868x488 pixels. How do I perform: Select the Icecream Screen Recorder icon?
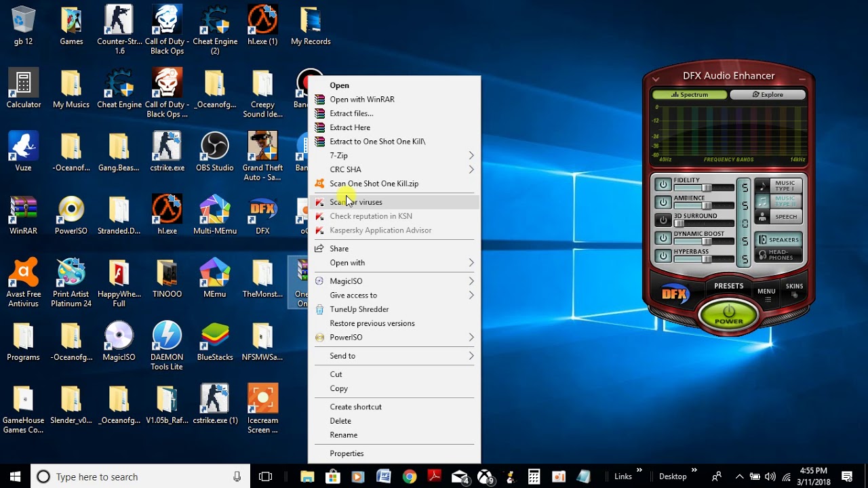(x=262, y=409)
